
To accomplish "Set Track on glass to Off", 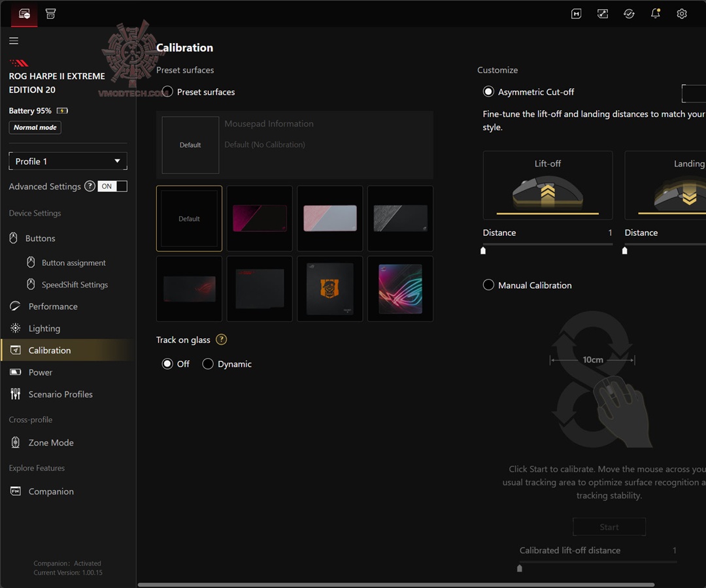I will coord(167,363).
